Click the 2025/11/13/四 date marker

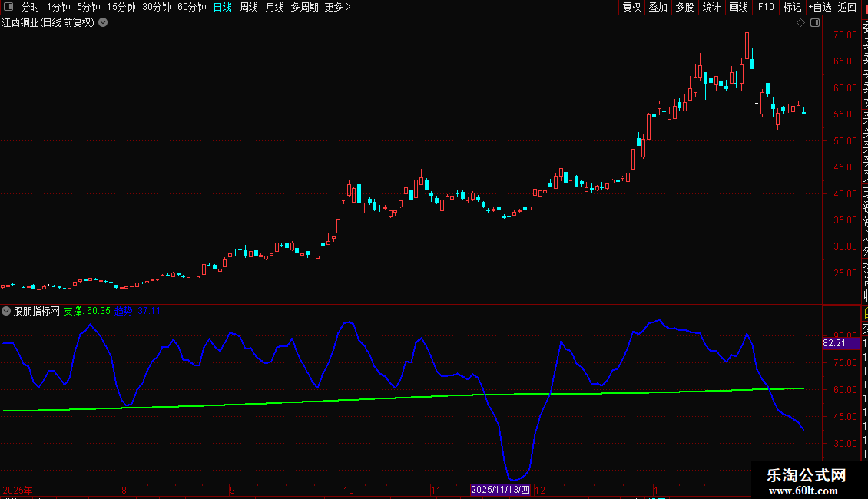500,490
